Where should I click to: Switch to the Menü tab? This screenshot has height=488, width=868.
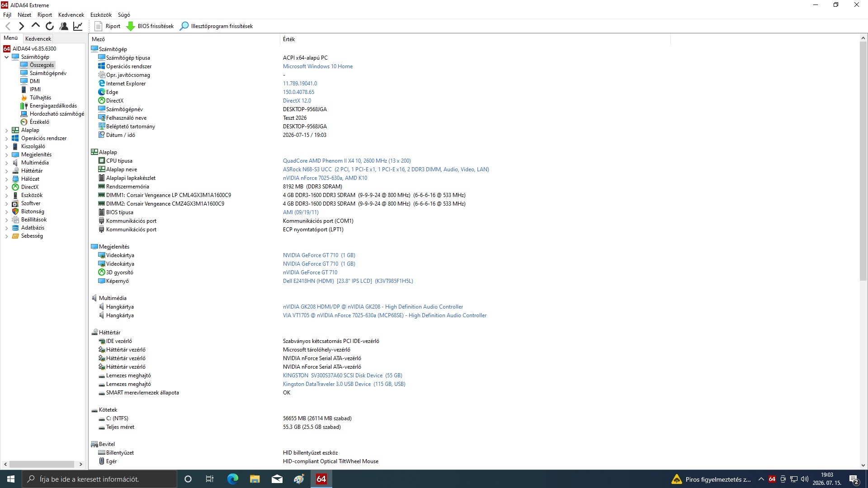pos(11,38)
